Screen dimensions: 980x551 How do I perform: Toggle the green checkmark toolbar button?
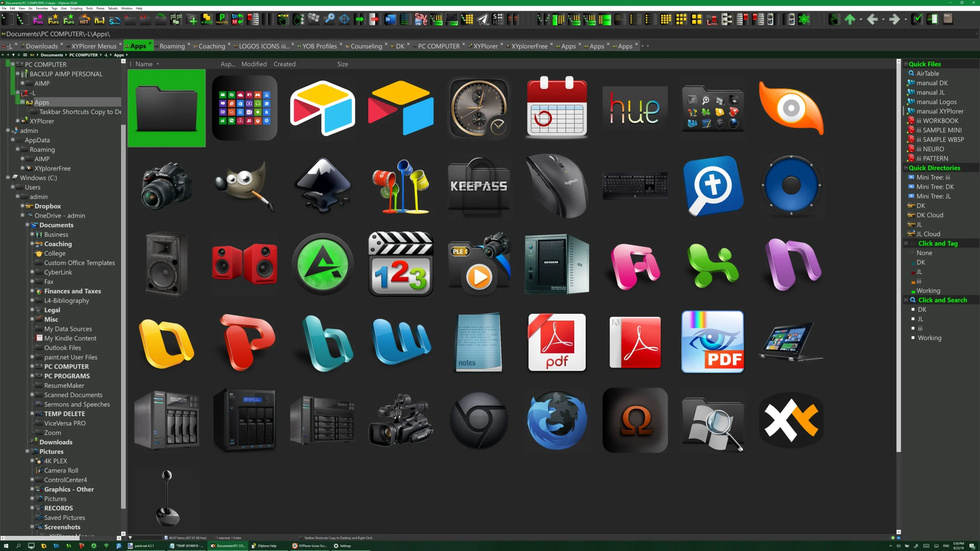click(917, 19)
